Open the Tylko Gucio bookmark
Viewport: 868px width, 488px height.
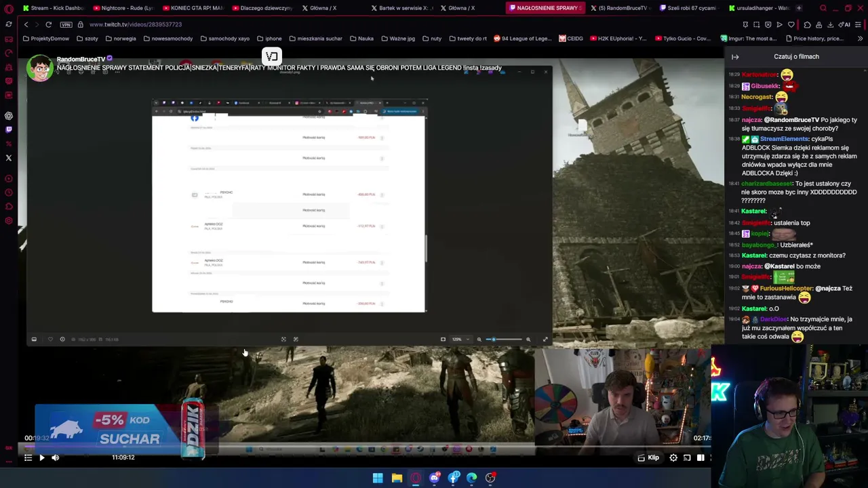pyautogui.click(x=682, y=39)
